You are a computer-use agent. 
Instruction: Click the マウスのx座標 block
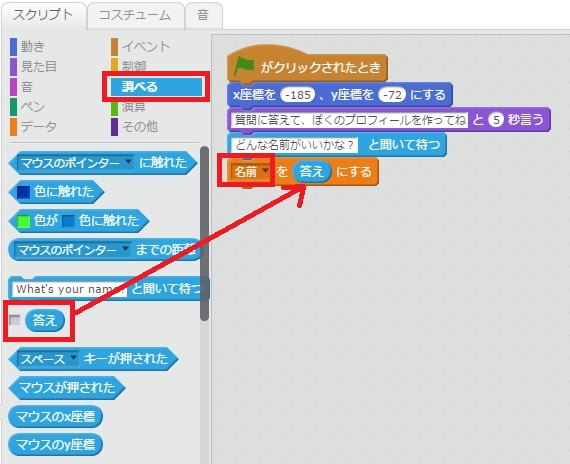(x=55, y=416)
